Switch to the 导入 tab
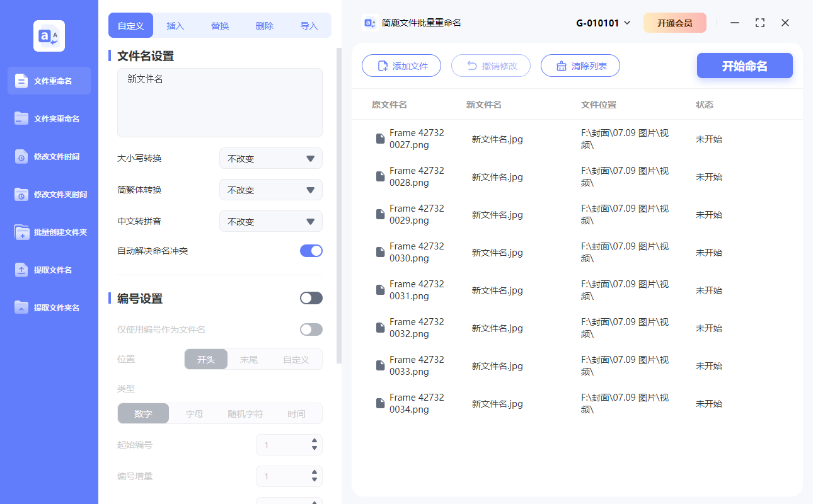The width and height of the screenshot is (813, 504). coord(309,26)
